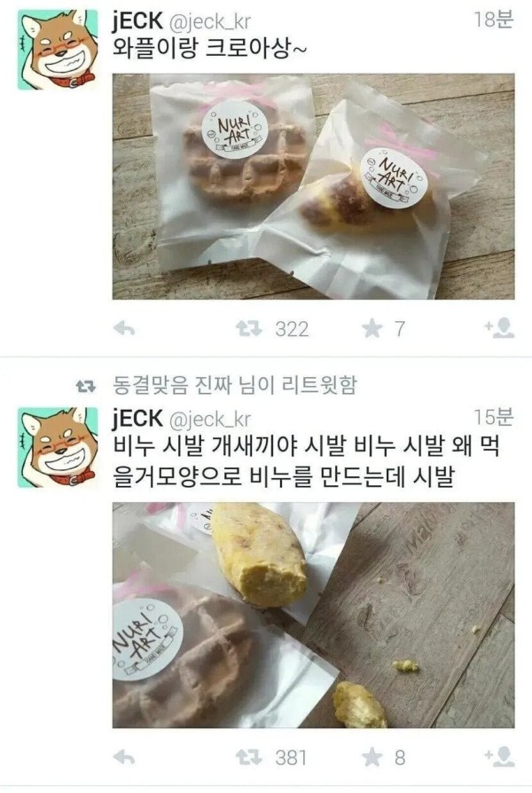Favorite the waffle and croissant tweet
This screenshot has width=532, height=793.
(372, 329)
